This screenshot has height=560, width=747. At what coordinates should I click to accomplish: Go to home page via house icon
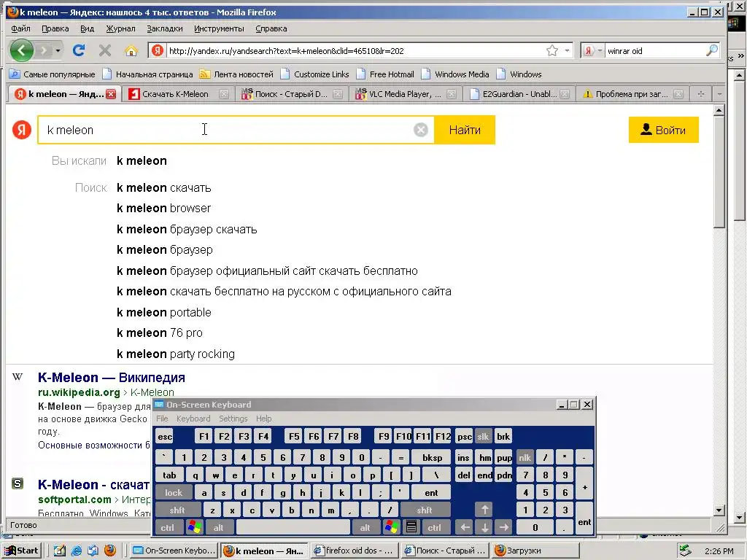point(131,50)
